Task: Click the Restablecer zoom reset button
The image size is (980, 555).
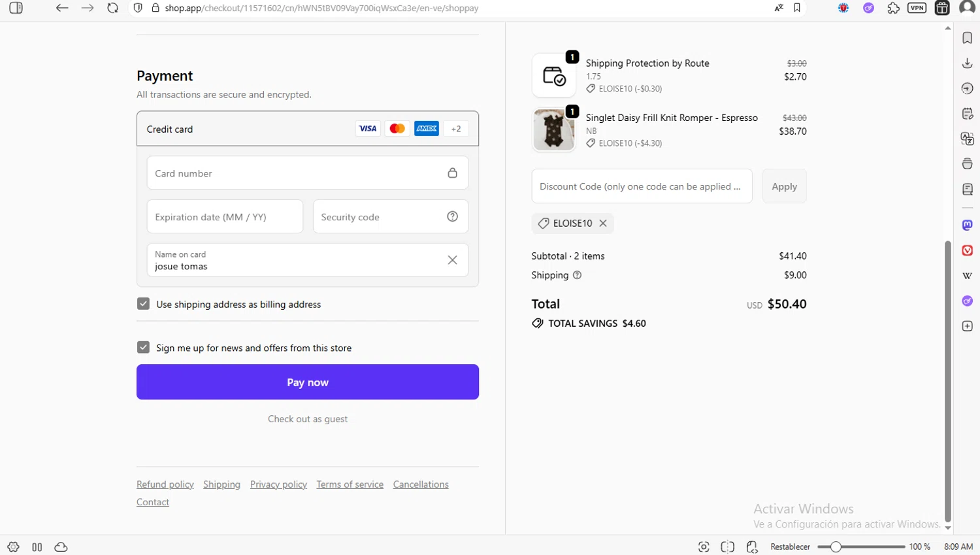Action: tap(790, 547)
